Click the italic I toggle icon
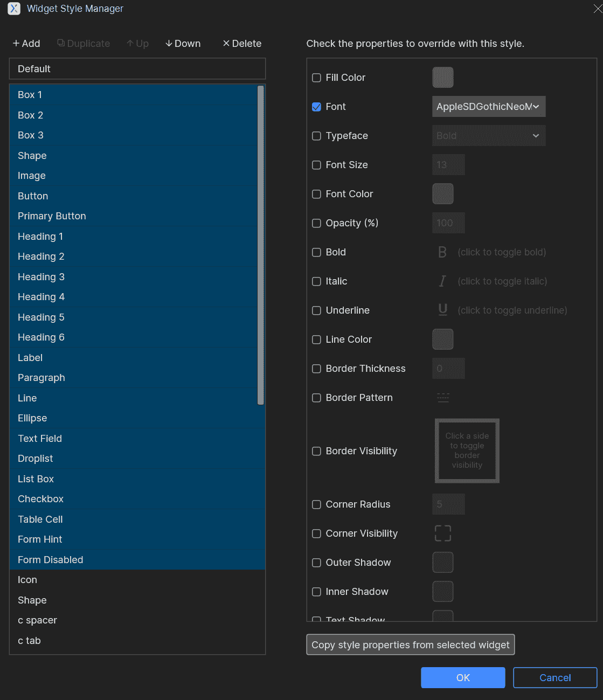The width and height of the screenshot is (603, 700). [x=442, y=281]
